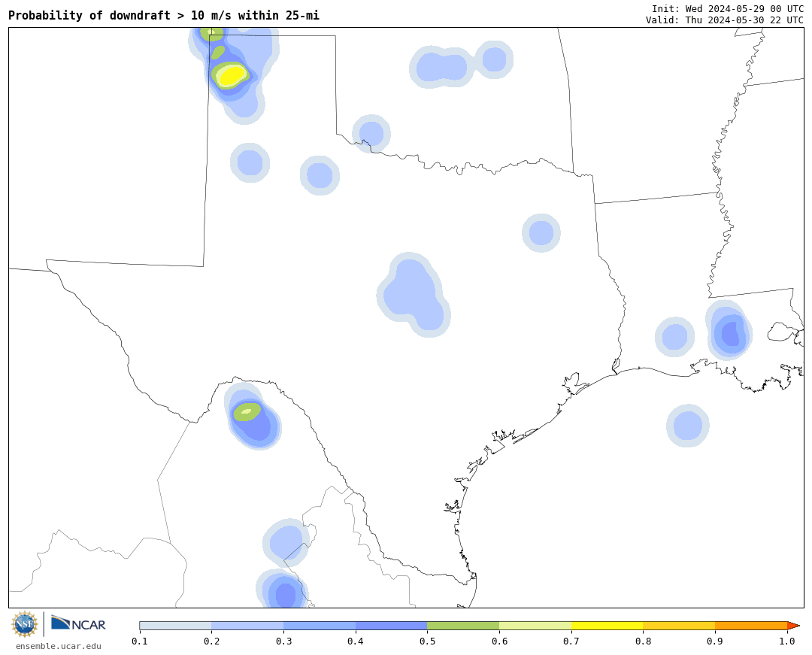Click the 0.1–0.2 pale blue colorbar segment
This screenshot has width=812, height=655.
click(x=175, y=626)
